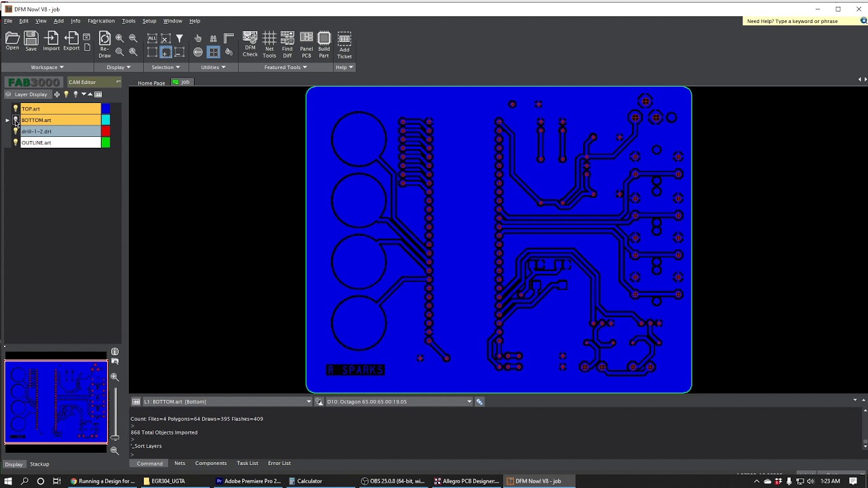Screen dimensions: 868x488
Task: Run the DFM Check tool
Action: tap(250, 45)
